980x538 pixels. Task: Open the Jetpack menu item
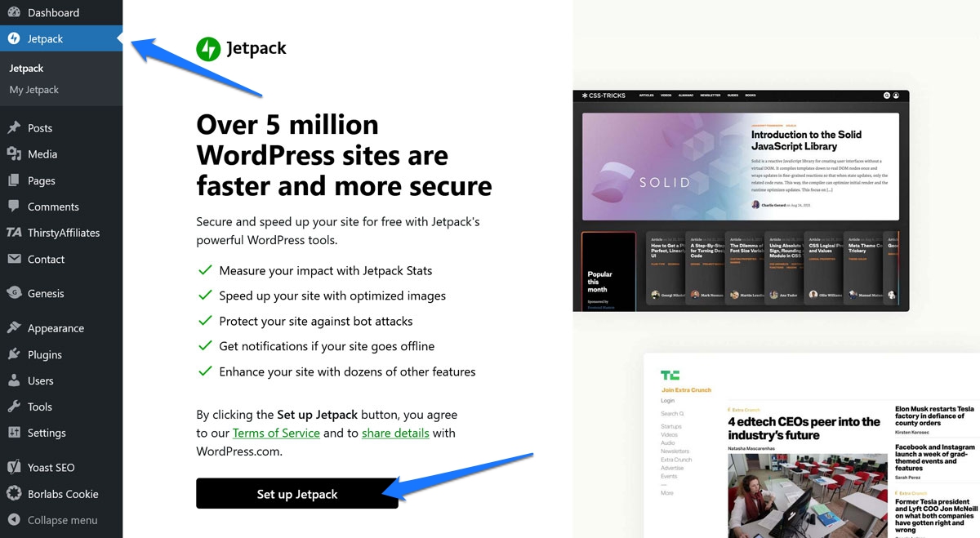pos(61,38)
